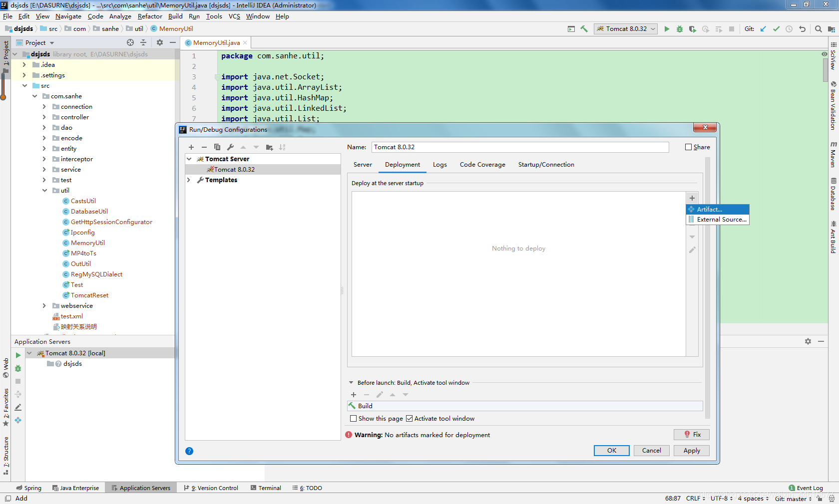Screen dimensions: 839x504
Task: Toggle the Share checkbox
Action: click(x=689, y=147)
